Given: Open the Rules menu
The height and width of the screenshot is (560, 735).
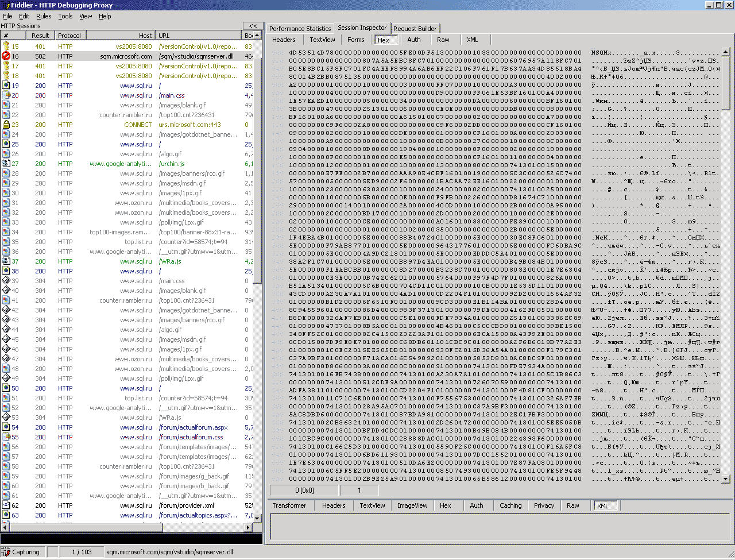Looking at the screenshot, I should pyautogui.click(x=44, y=16).
